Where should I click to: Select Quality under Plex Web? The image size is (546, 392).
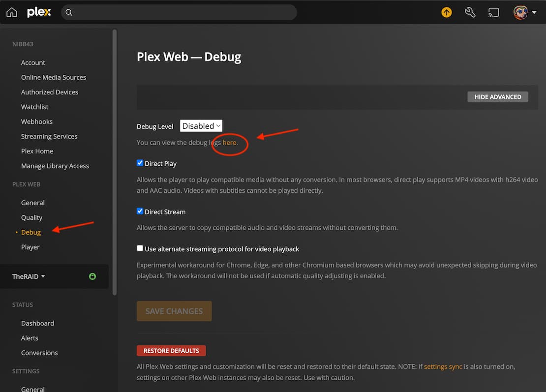pyautogui.click(x=31, y=217)
